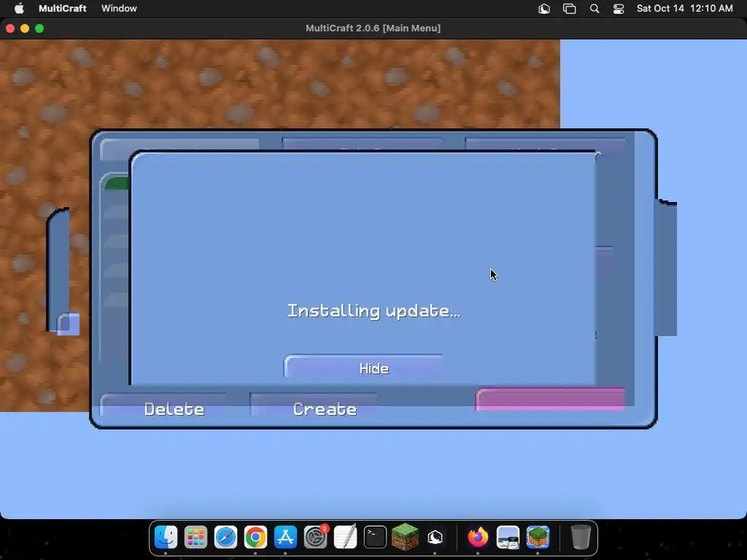
Task: Click the moon-house status icon in menu bar
Action: coord(544,9)
